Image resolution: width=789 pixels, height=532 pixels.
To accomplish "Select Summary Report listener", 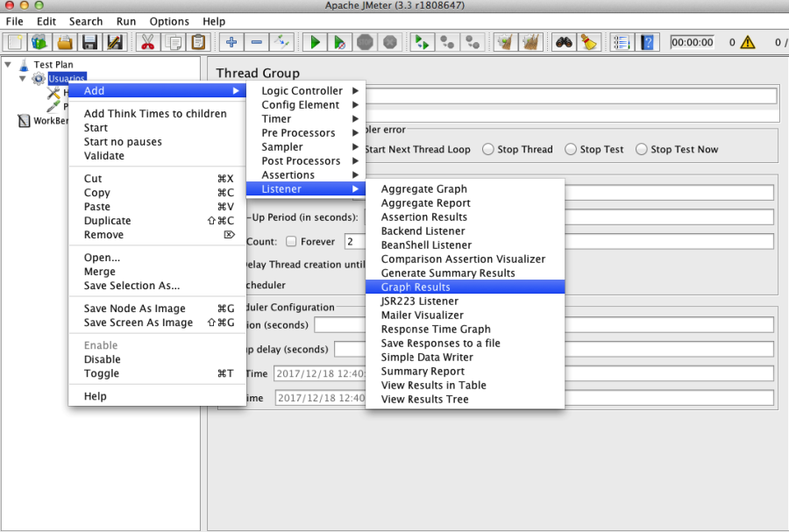I will coord(465,371).
